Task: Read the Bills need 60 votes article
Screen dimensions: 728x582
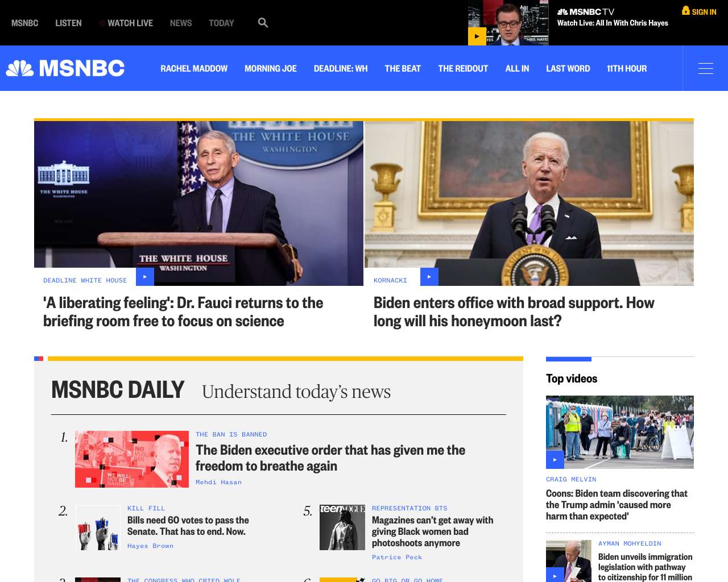Action: (x=188, y=526)
